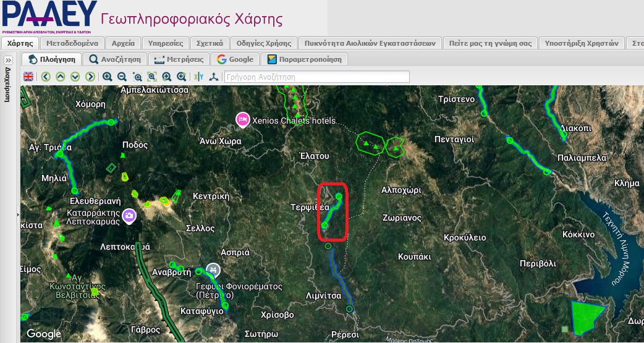
Task: Click the Κουπάκι map label
Action: click(415, 256)
